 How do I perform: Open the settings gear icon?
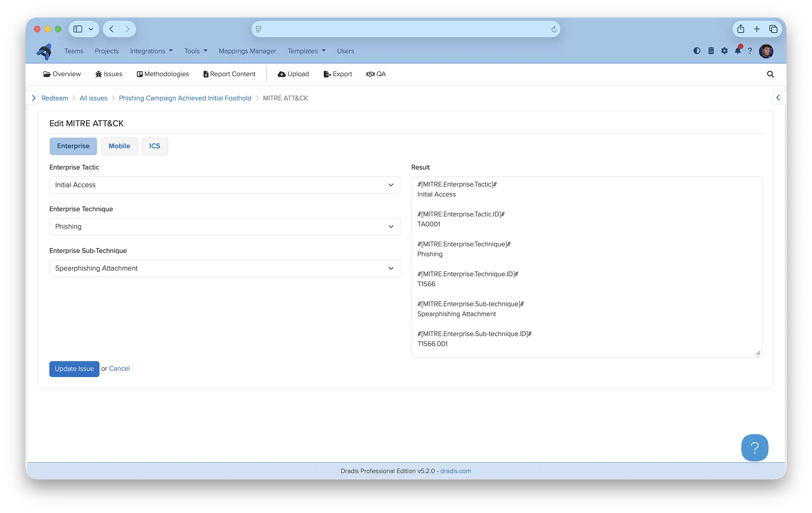(x=725, y=51)
